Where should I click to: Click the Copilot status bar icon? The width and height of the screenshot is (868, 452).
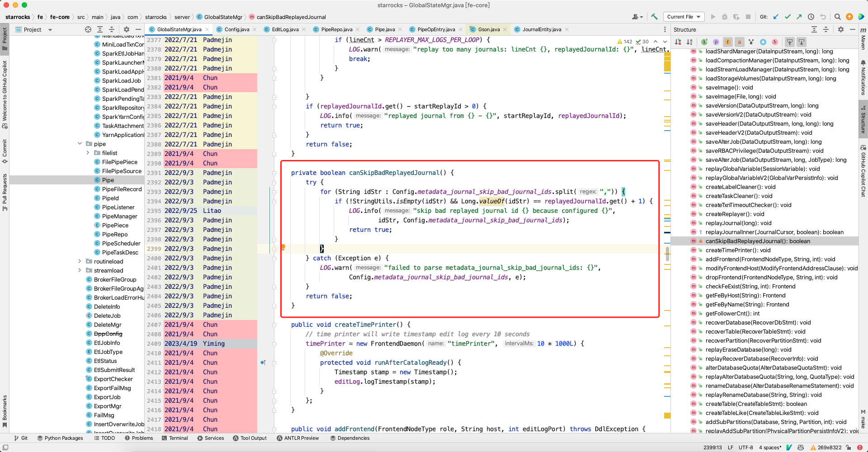coord(801,447)
